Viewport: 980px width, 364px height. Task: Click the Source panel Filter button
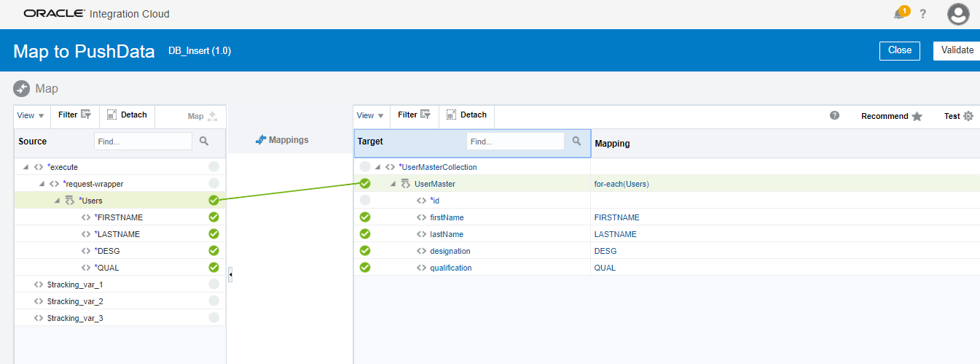[x=74, y=115]
